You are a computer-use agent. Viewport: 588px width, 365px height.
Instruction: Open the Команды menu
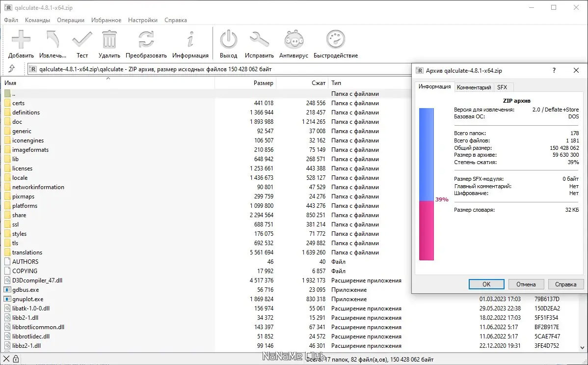click(37, 20)
